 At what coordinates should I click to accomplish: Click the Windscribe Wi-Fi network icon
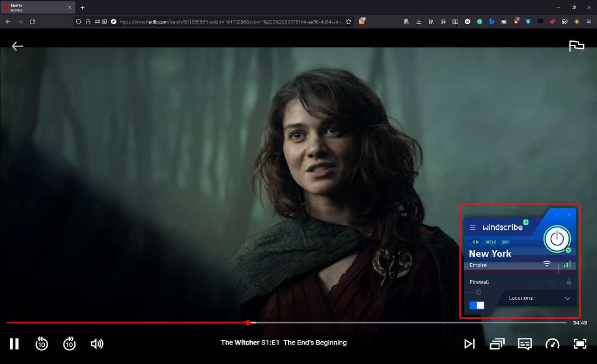[547, 264]
